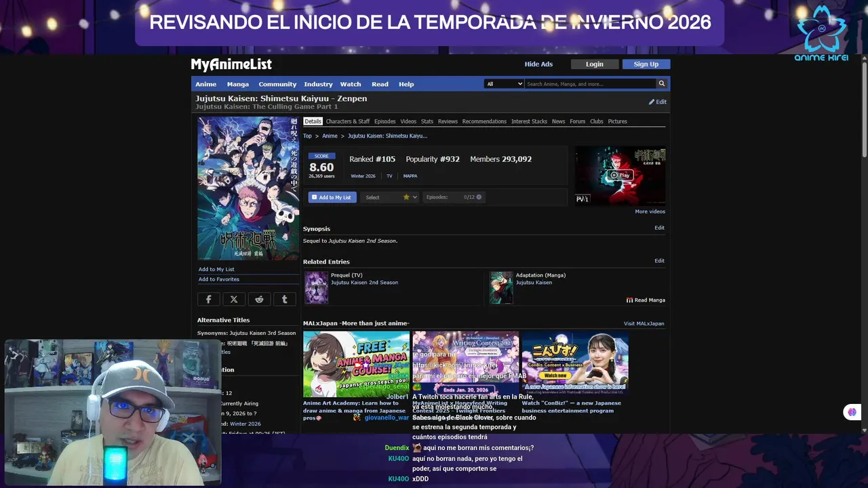Open the Winter 2026 season link
This screenshot has height=488, width=868.
(363, 176)
